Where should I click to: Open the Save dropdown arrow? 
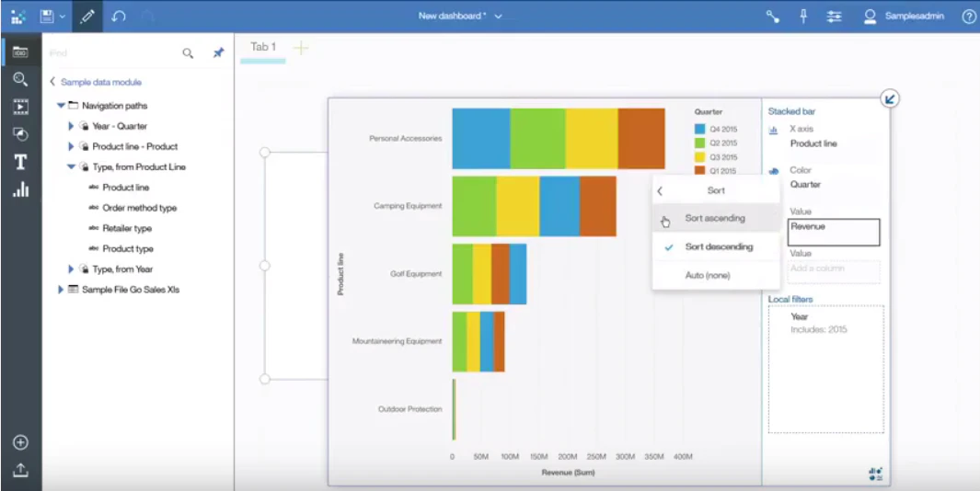[63, 17]
